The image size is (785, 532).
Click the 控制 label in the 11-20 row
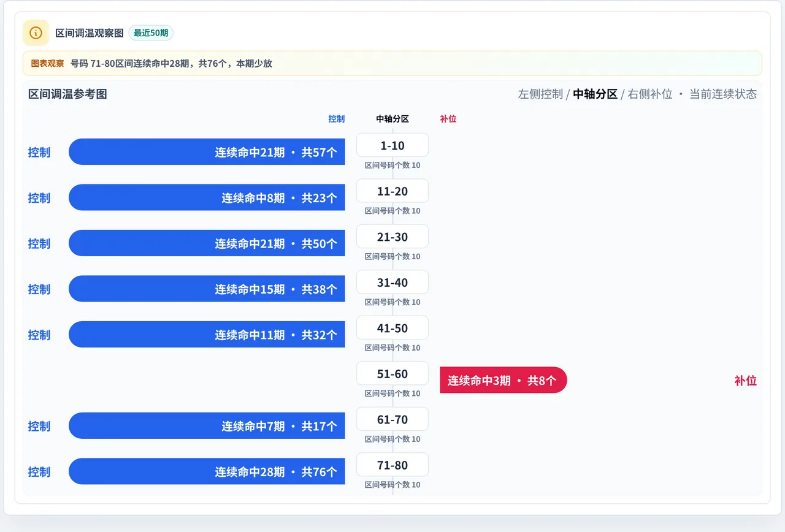pos(39,197)
